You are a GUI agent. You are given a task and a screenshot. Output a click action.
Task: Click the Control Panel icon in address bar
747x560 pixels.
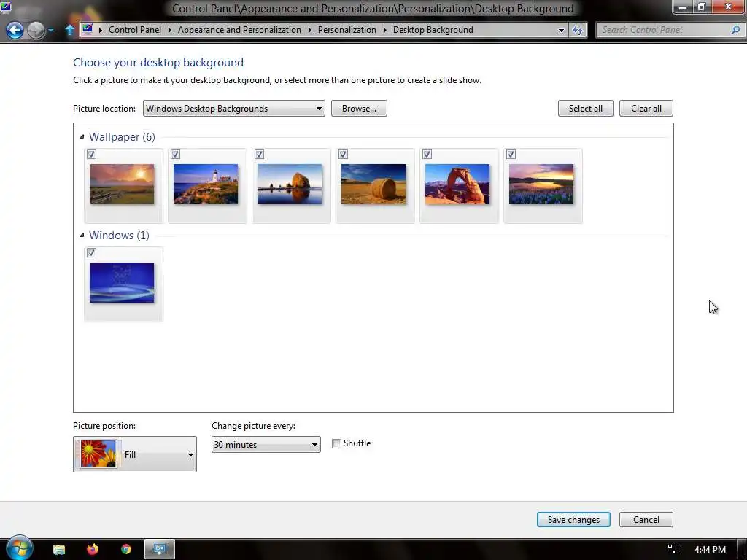[x=88, y=29]
